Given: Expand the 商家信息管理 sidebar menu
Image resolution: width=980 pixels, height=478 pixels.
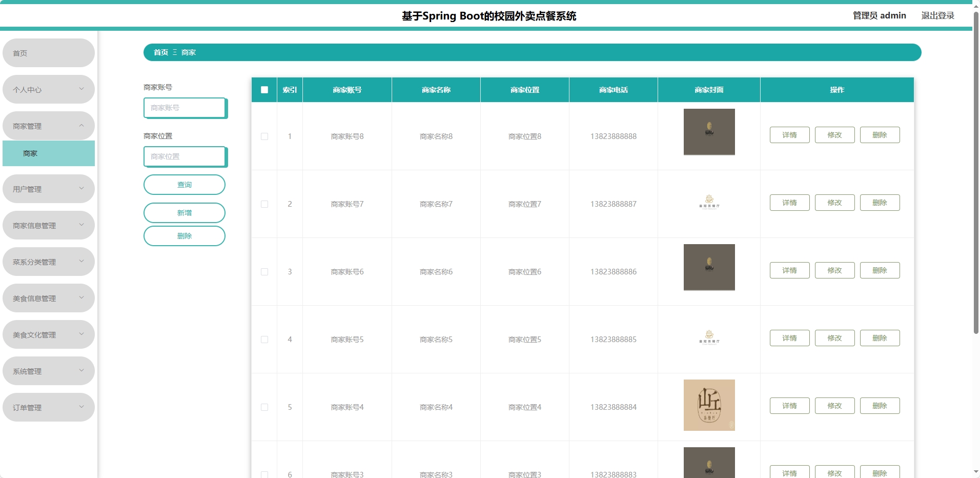Looking at the screenshot, I should pyautogui.click(x=49, y=225).
